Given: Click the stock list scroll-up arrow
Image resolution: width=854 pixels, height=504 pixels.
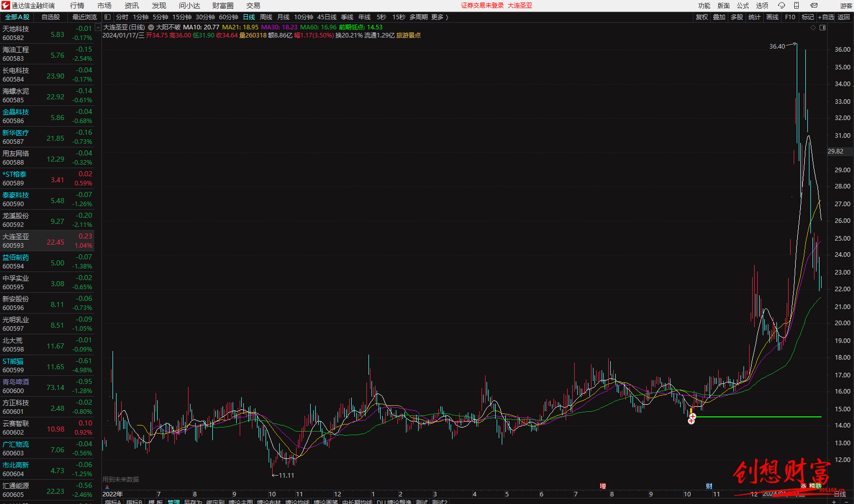Looking at the screenshot, I should (x=98, y=28).
